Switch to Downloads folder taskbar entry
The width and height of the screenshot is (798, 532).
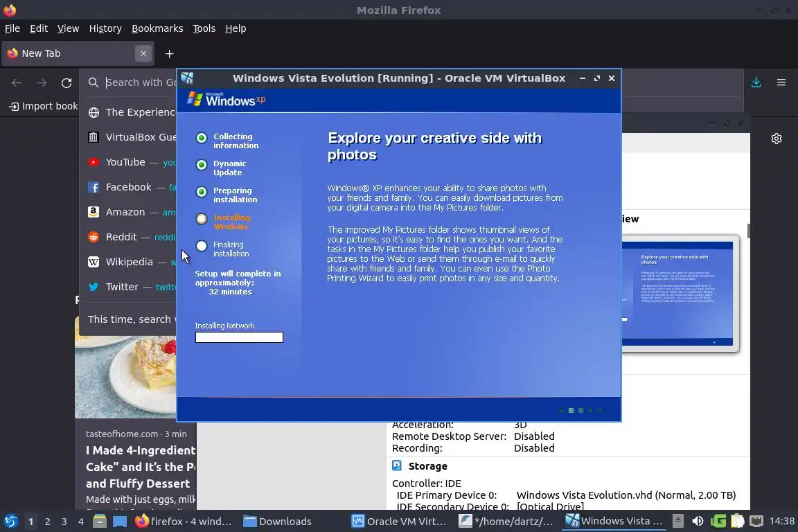[x=277, y=522]
